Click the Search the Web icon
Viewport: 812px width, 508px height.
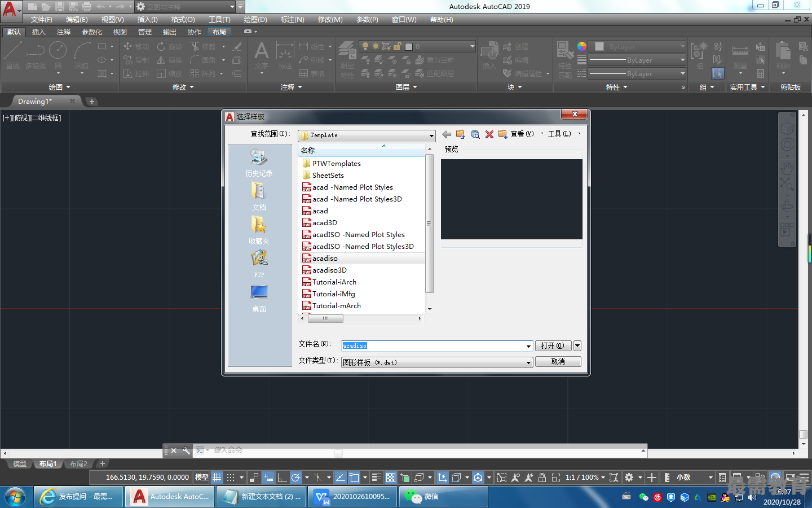pyautogui.click(x=475, y=134)
